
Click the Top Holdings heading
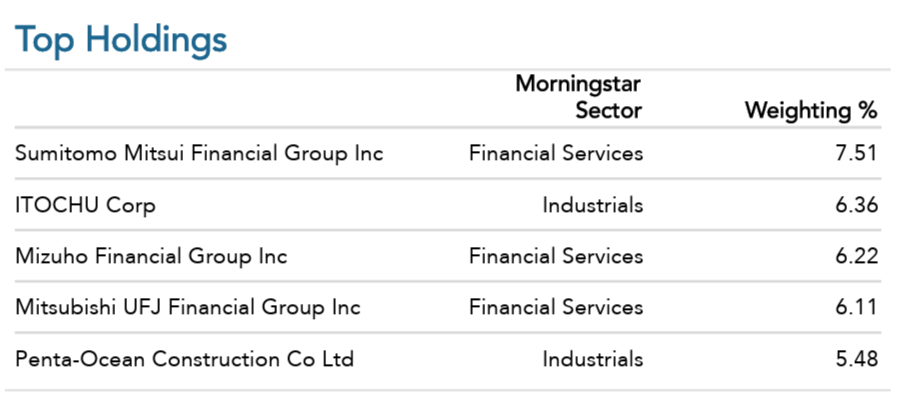click(121, 40)
